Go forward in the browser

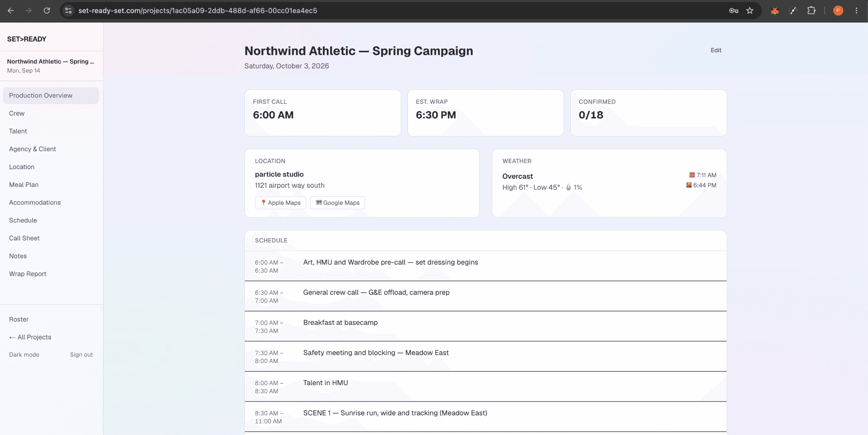29,10
